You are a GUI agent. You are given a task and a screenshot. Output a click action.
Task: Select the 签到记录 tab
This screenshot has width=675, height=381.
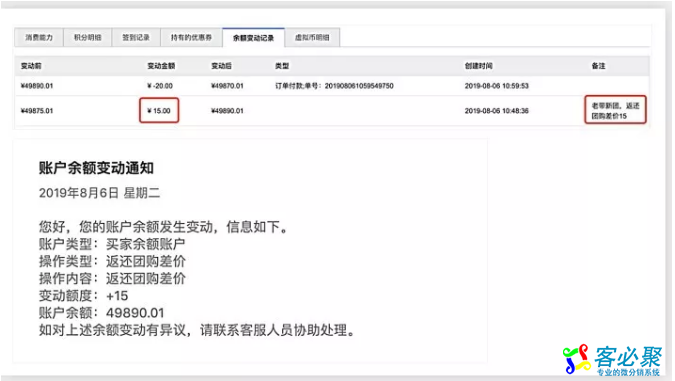[x=136, y=37]
